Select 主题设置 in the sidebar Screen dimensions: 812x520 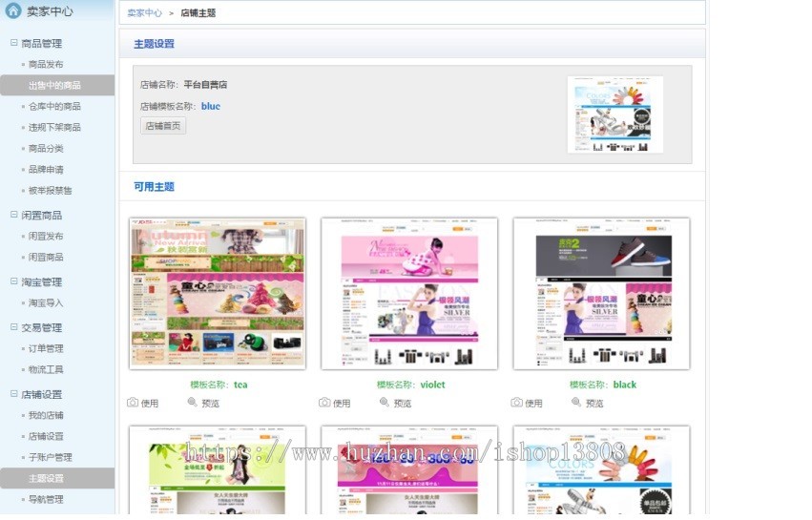tap(46, 479)
